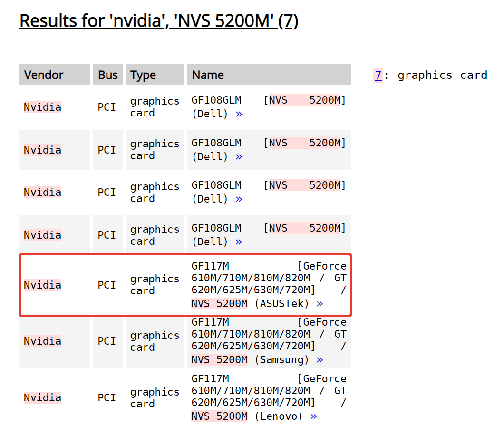Open the » link in the Lenovo row

click(314, 416)
